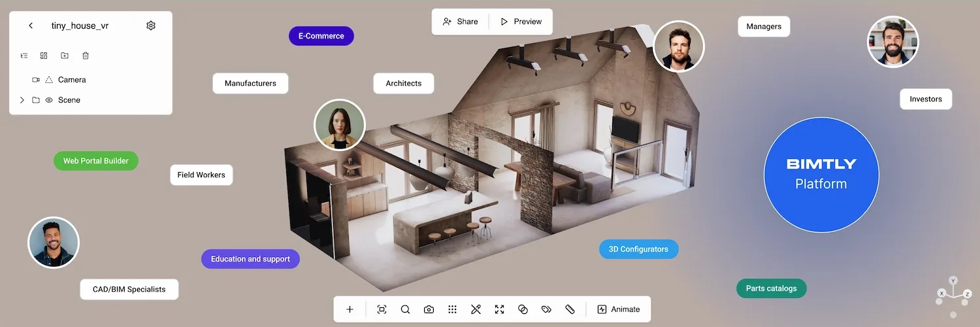Click the plus add button in toolbar
980x327 pixels.
pyautogui.click(x=350, y=309)
